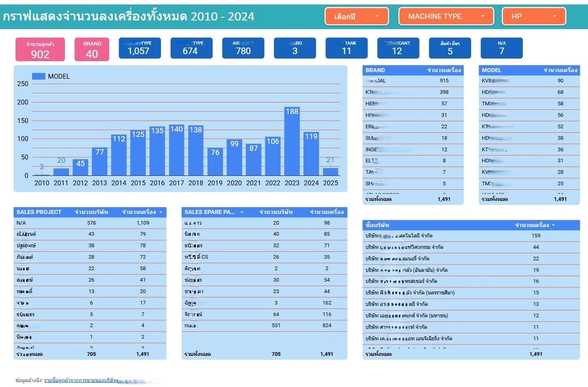Click the MODEL legend color swatch
The height and width of the screenshot is (387, 588).
pyautogui.click(x=38, y=77)
